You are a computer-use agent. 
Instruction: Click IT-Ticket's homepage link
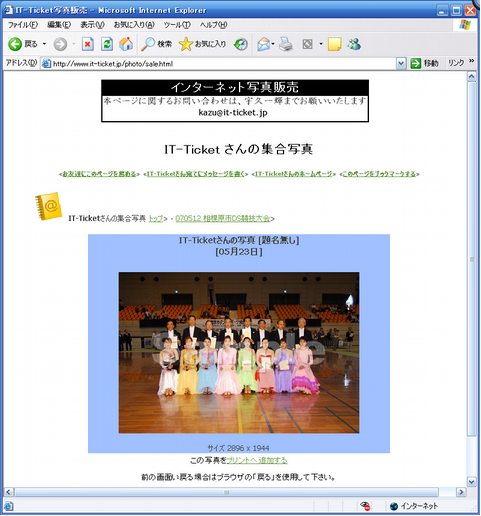tap(294, 174)
